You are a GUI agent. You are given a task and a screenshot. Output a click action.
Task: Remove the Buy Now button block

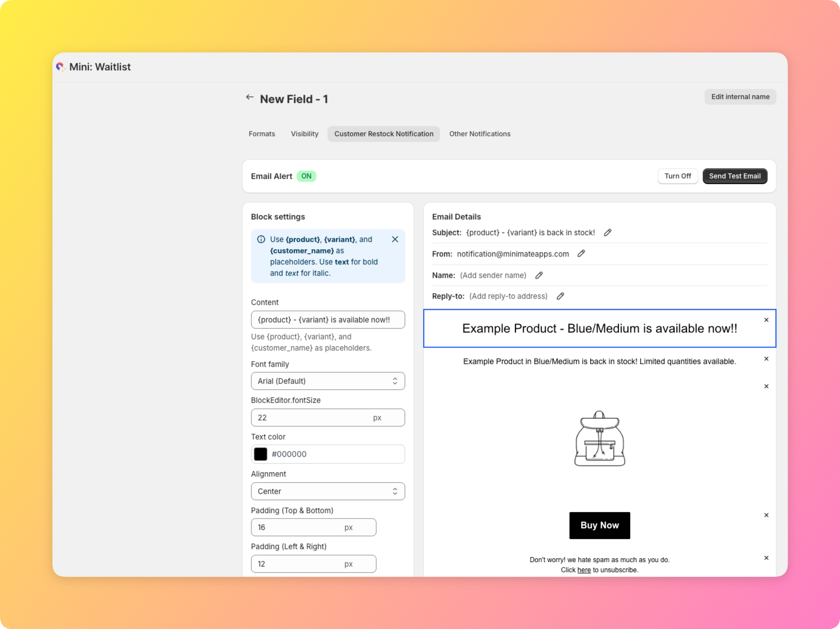point(766,515)
